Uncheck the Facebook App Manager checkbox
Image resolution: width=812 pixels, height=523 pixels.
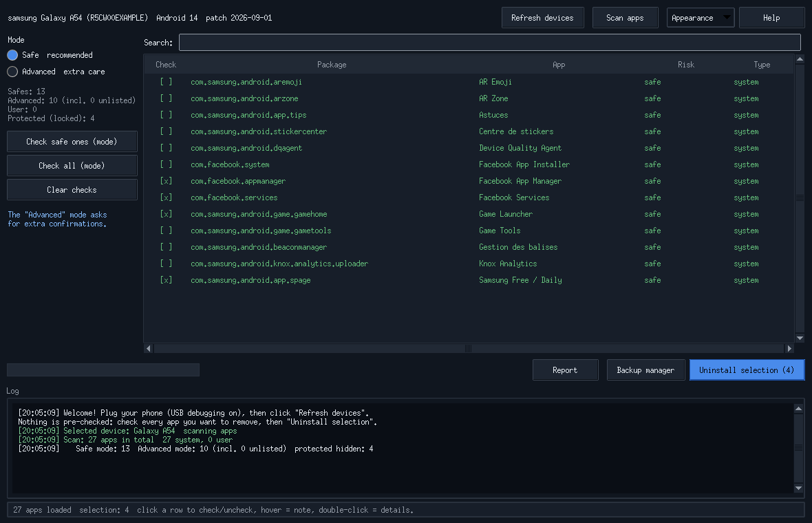point(166,181)
